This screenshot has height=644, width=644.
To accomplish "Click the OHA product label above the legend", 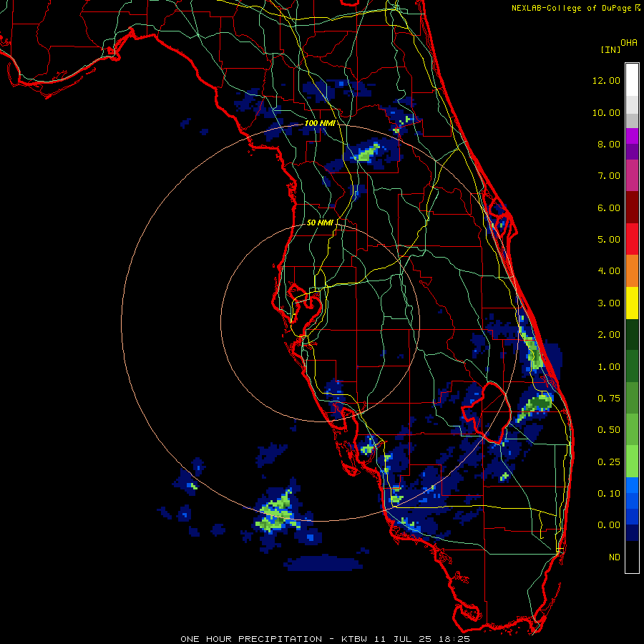I will [629, 42].
